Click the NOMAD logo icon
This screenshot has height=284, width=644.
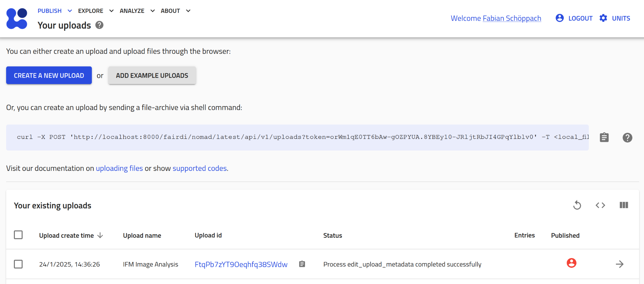pyautogui.click(x=17, y=18)
